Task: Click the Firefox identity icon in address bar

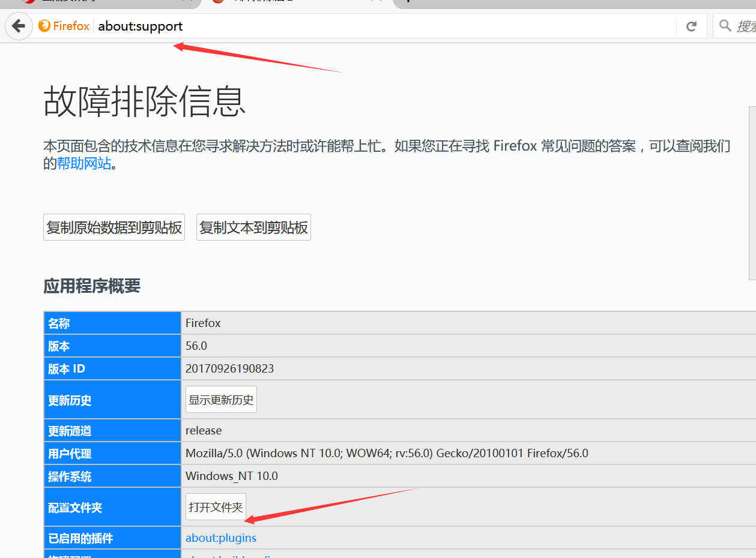Action: pos(44,26)
